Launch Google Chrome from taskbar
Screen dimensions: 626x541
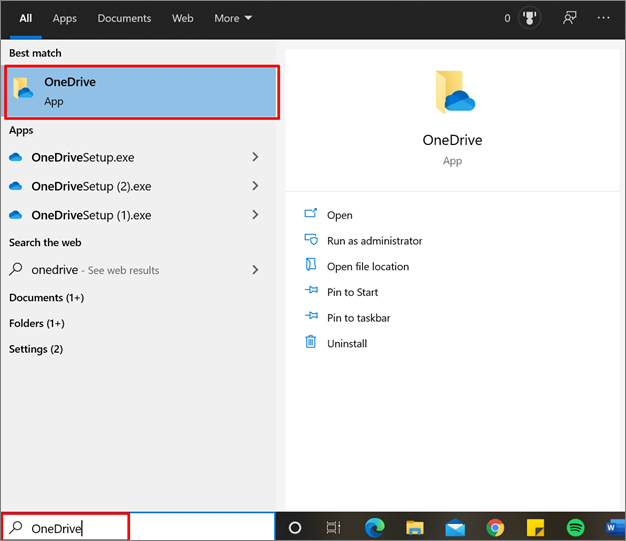point(495,527)
